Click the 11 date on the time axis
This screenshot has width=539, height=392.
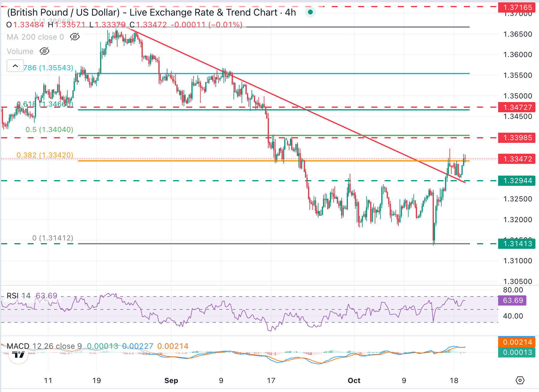click(x=48, y=381)
